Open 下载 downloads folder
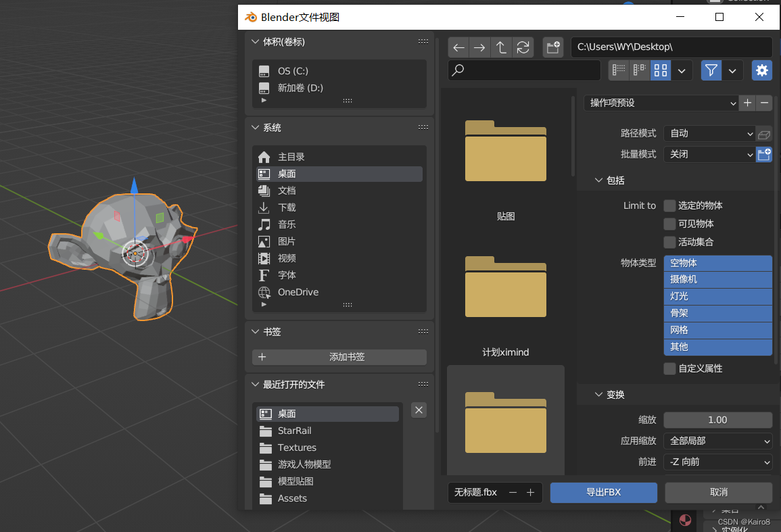Image resolution: width=781 pixels, height=532 pixels. [x=339, y=208]
